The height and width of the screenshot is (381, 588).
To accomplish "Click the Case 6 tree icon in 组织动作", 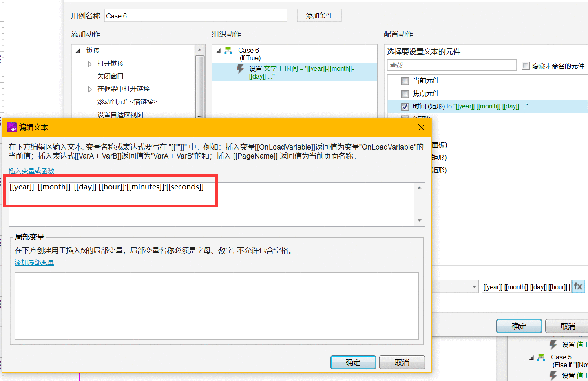I will pos(228,51).
